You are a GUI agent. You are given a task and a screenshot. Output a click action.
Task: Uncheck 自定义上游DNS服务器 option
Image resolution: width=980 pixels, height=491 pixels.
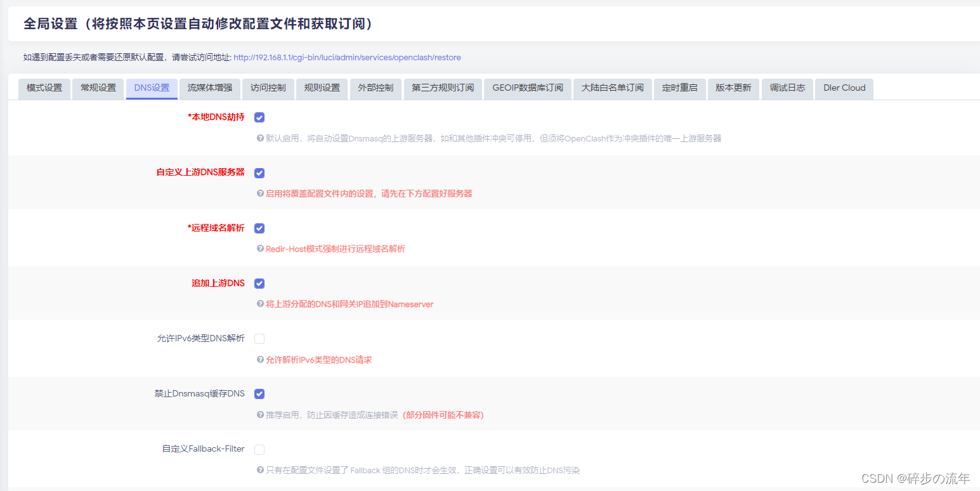click(259, 173)
